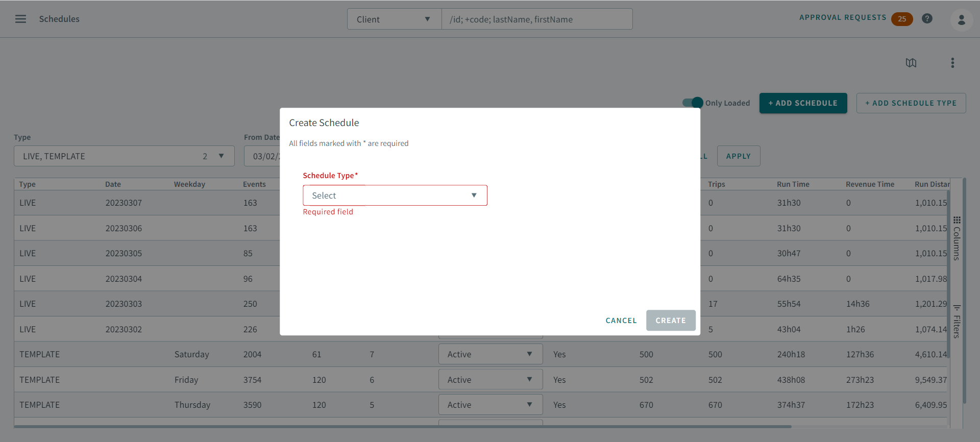Click the events value 3754
Screen dimensions: 980x442
point(252,380)
